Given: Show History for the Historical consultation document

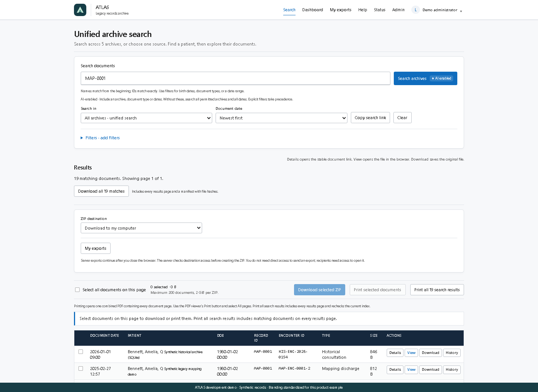Looking at the screenshot, I should pos(452,353).
